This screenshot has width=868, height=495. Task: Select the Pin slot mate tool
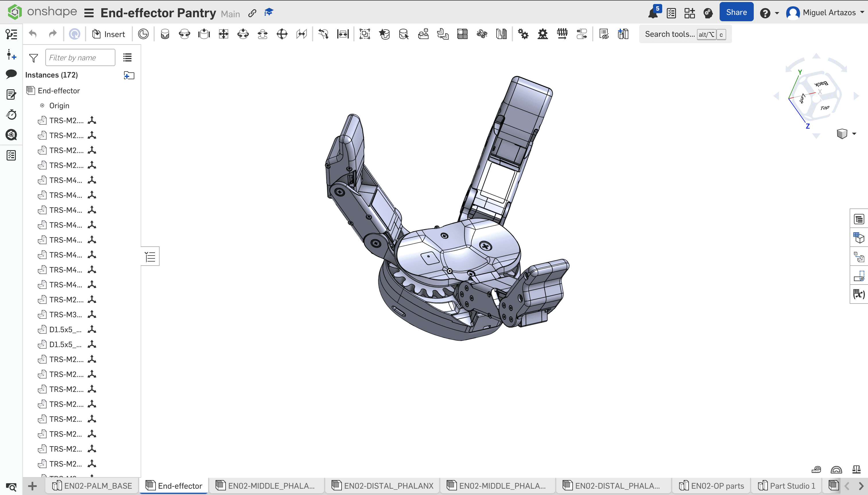point(263,34)
